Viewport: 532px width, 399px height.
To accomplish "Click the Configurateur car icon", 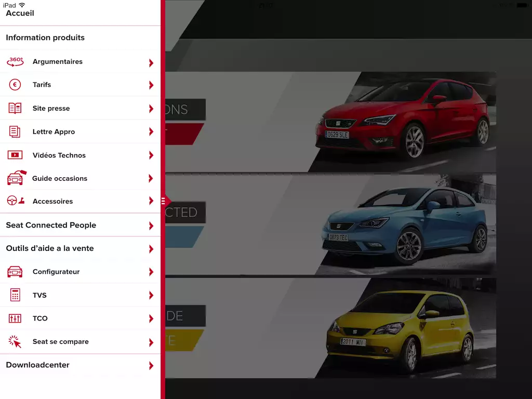I will click(15, 272).
